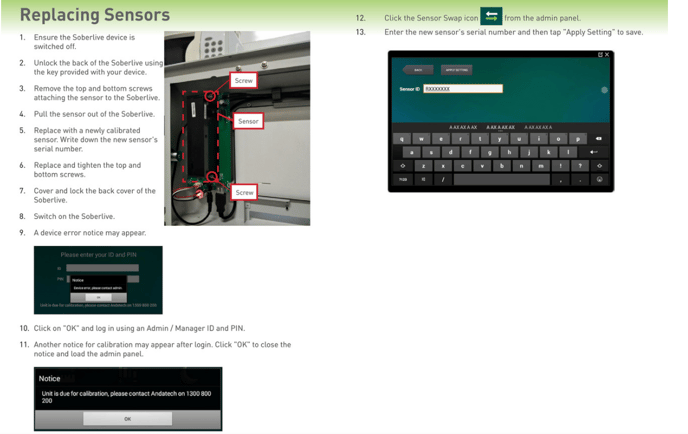This screenshot has width=688, height=434.
Task: Click the X icon atop the tablet screenshot
Action: click(607, 55)
